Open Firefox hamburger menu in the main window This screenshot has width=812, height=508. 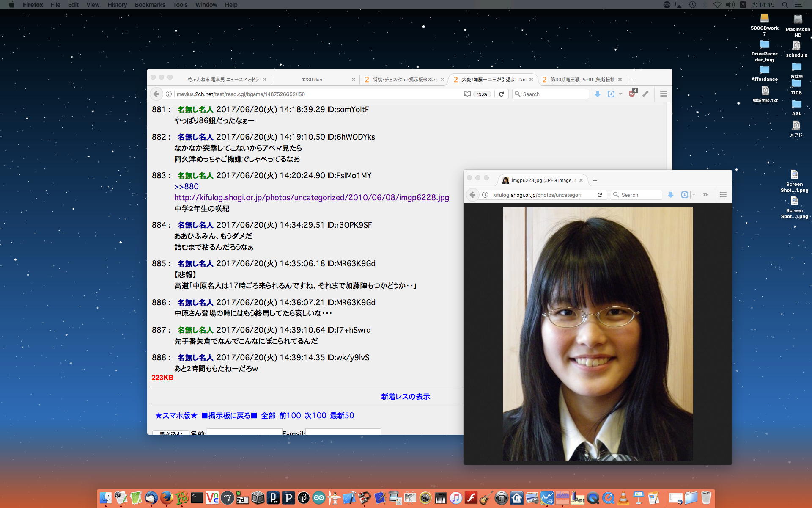pyautogui.click(x=663, y=94)
